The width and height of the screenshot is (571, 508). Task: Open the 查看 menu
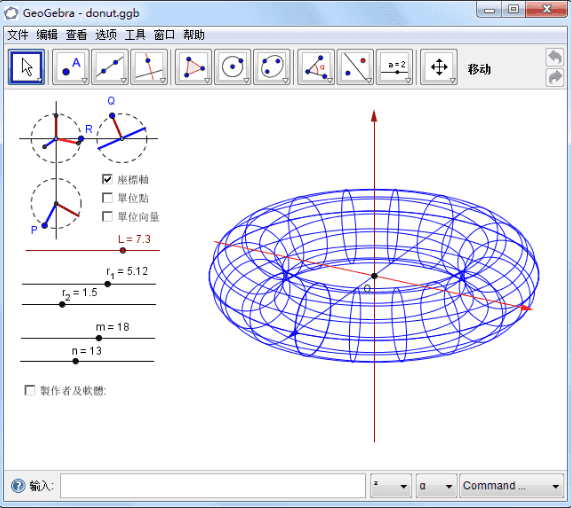click(x=76, y=35)
